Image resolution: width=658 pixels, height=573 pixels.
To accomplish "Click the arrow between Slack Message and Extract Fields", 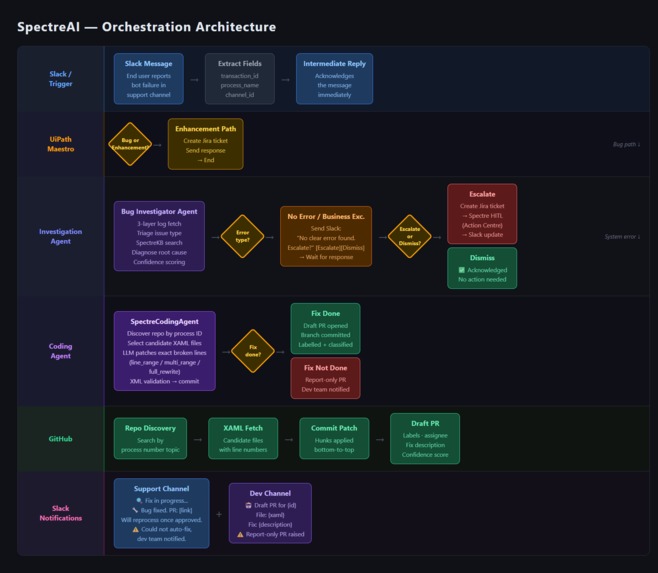I will (194, 80).
